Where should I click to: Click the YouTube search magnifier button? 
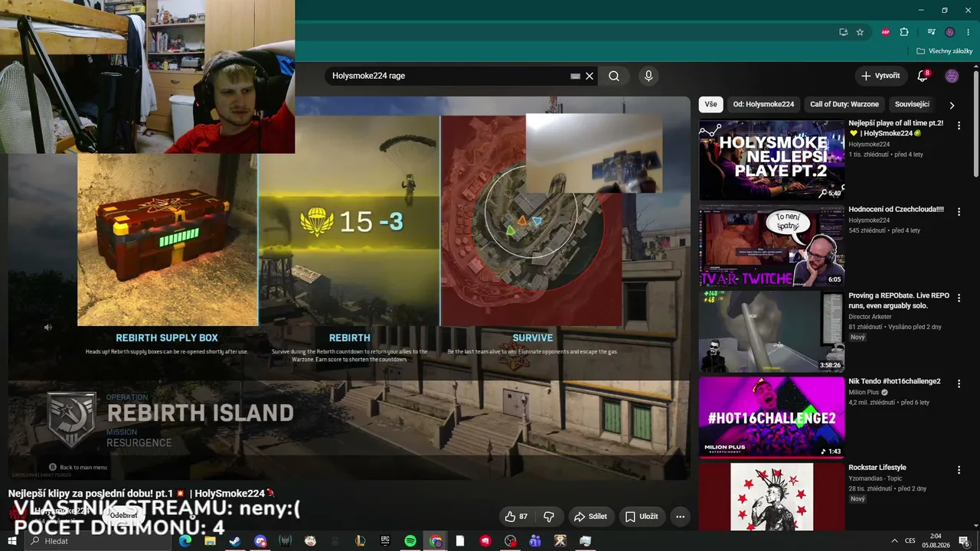(x=614, y=76)
